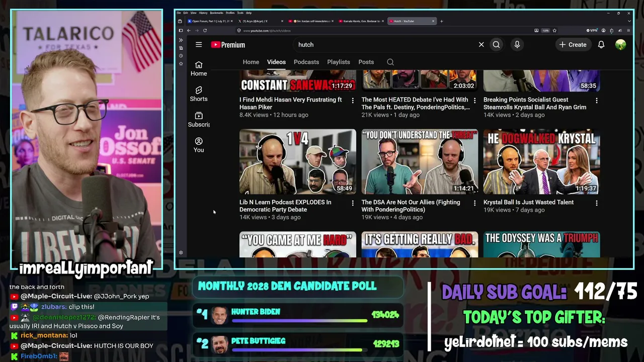Image resolution: width=644 pixels, height=362 pixels.
Task: Play 'The Odyssey Was A Triumph' thumbnail
Action: [x=542, y=244]
